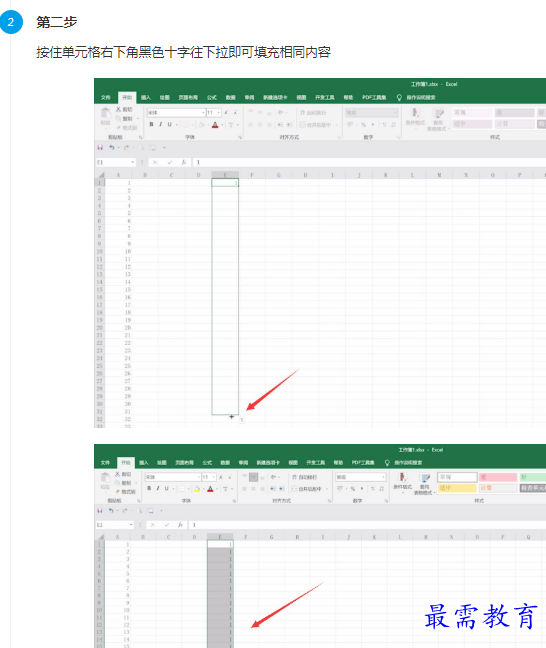Expand the E1 name box dropdown in the upper Excel window
The width and height of the screenshot is (546, 648).
133,162
